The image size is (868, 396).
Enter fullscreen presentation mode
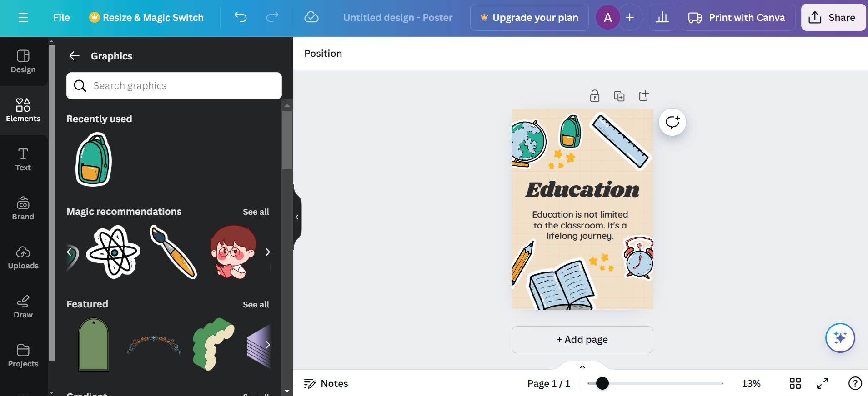click(x=823, y=383)
